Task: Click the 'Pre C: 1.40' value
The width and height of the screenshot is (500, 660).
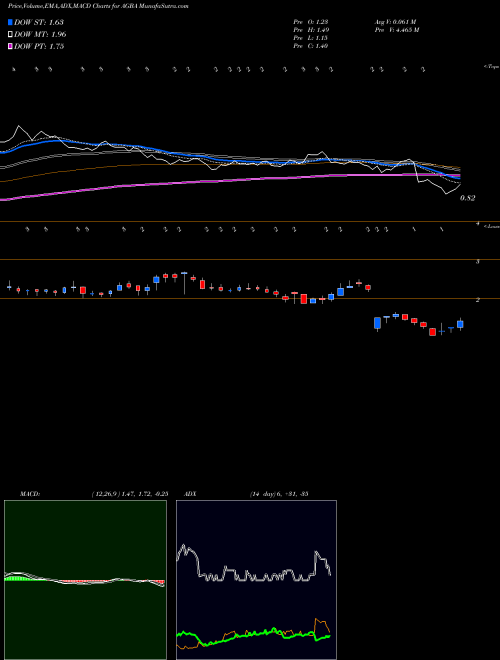Action: point(311,46)
